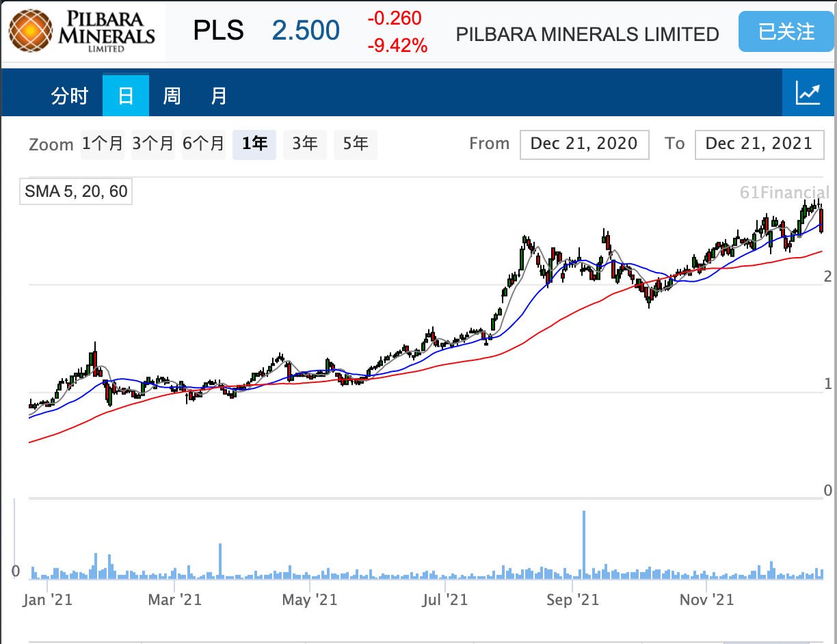The image size is (837, 644).
Task: Set zoom range to 3年
Action: 305,144
